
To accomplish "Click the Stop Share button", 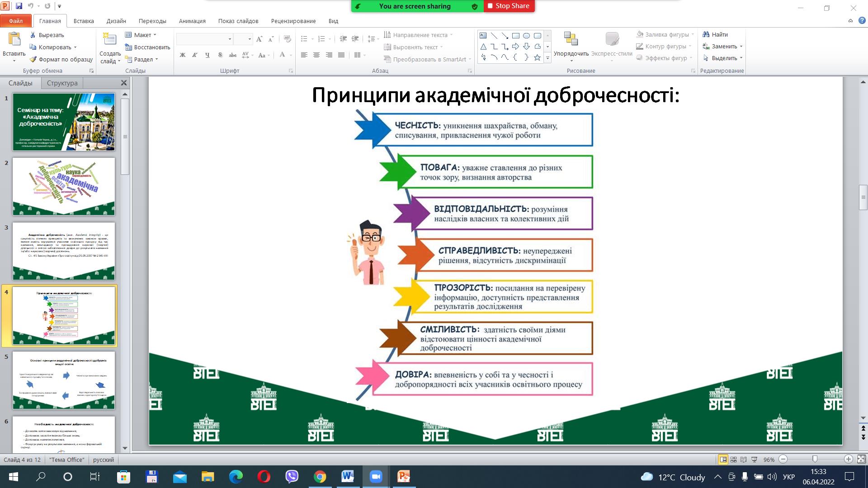I will pyautogui.click(x=509, y=6).
